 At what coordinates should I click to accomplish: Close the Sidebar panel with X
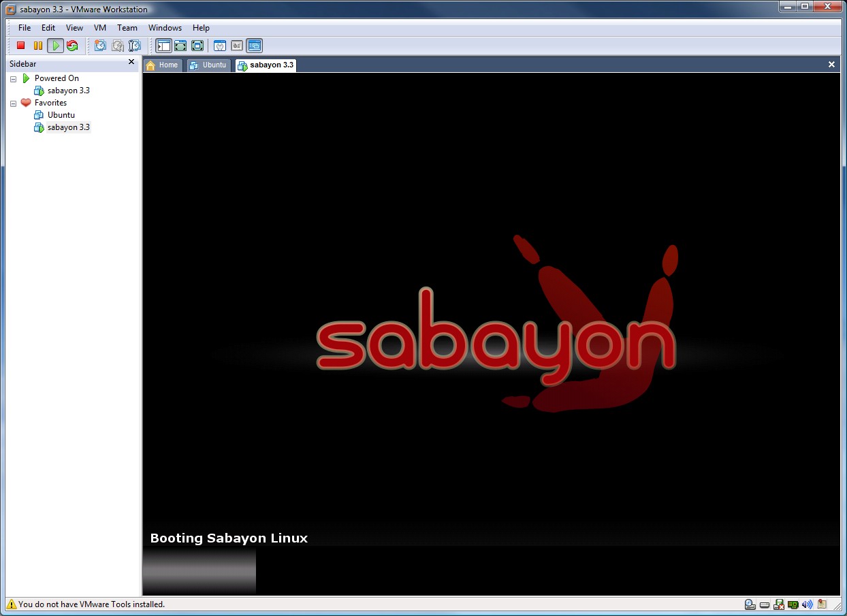pyautogui.click(x=131, y=62)
